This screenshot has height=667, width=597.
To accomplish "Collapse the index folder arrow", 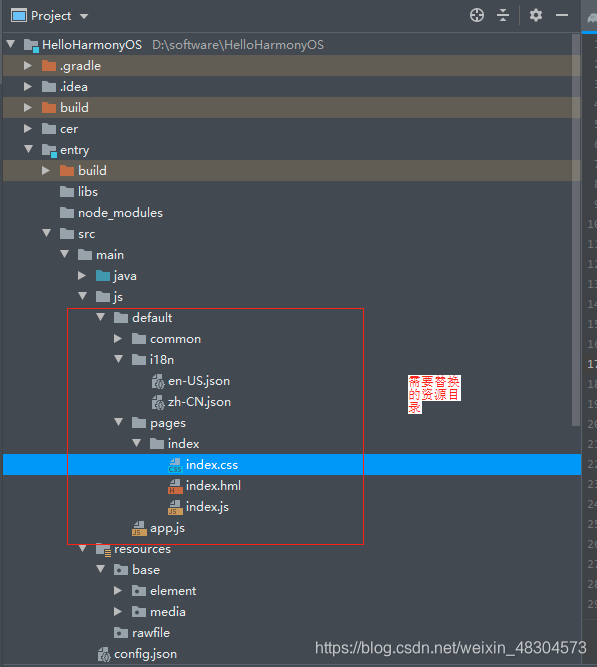I will point(137,443).
